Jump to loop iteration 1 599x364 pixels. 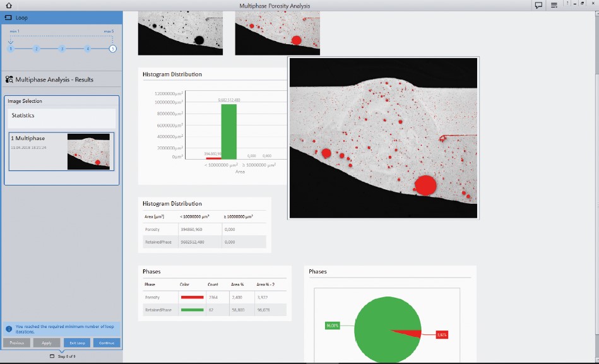[x=11, y=49]
